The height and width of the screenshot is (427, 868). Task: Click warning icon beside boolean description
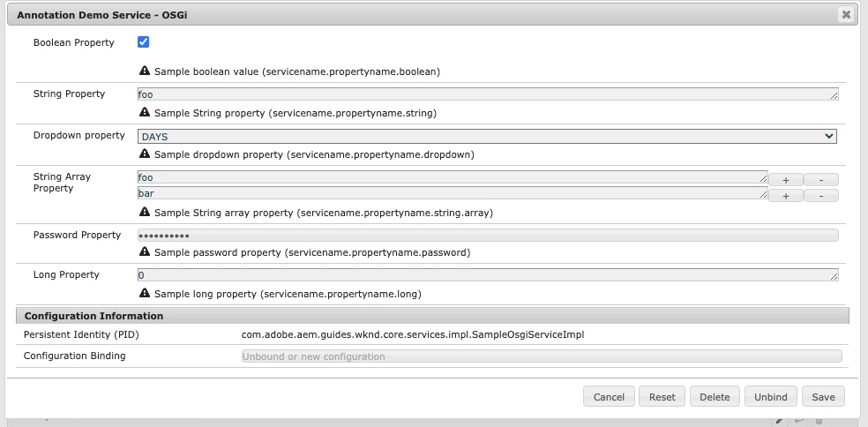[x=145, y=71]
